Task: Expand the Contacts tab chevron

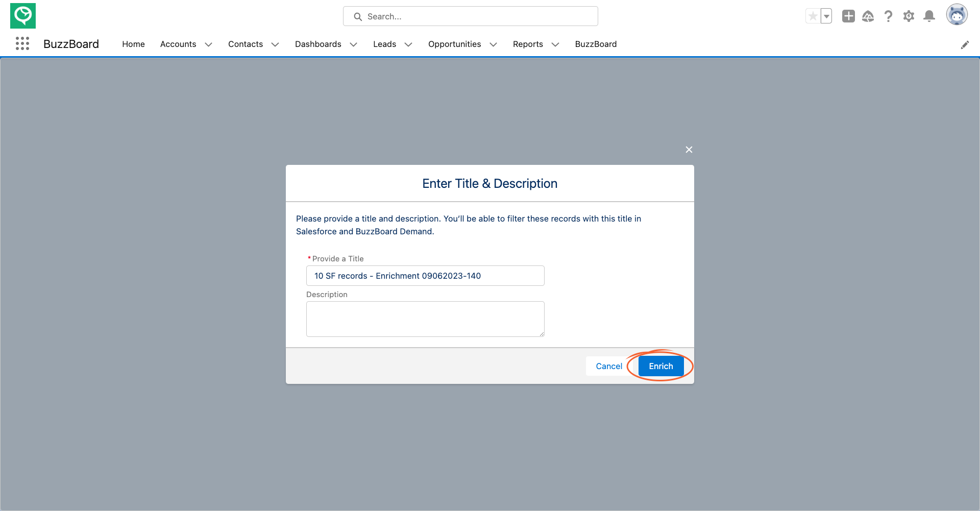Action: (275, 44)
